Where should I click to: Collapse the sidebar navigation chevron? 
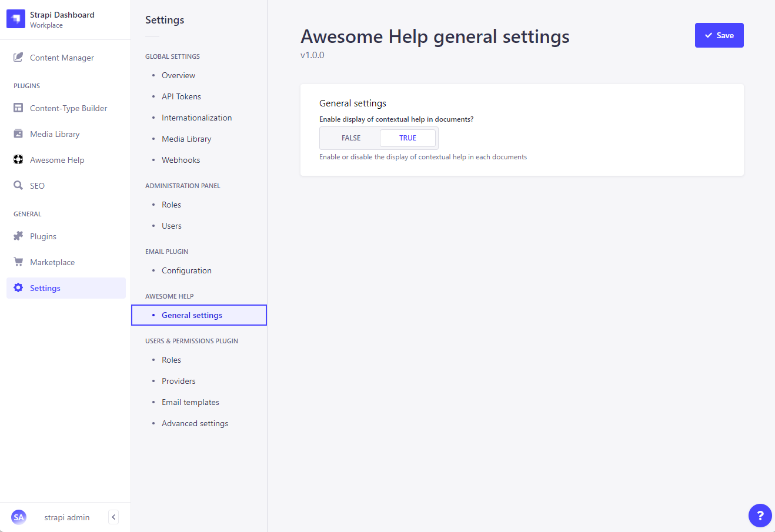(x=113, y=517)
